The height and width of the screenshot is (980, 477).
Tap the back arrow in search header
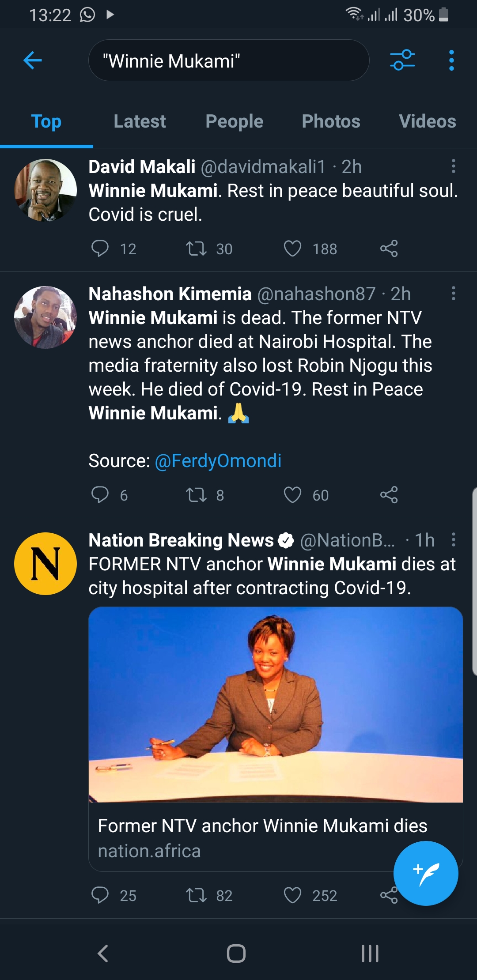pos(33,60)
